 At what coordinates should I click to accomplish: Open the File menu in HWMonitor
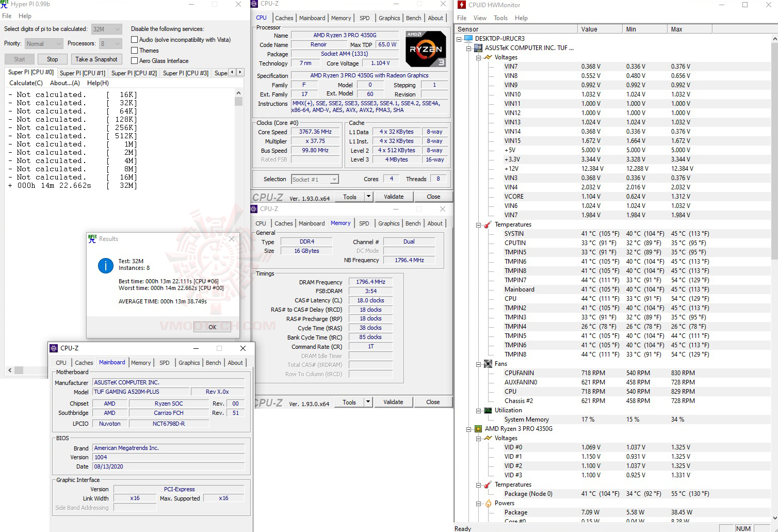[x=462, y=18]
